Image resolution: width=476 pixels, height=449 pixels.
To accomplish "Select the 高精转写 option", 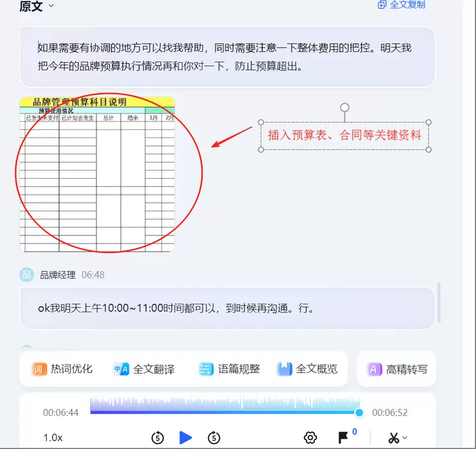I will click(x=398, y=369).
